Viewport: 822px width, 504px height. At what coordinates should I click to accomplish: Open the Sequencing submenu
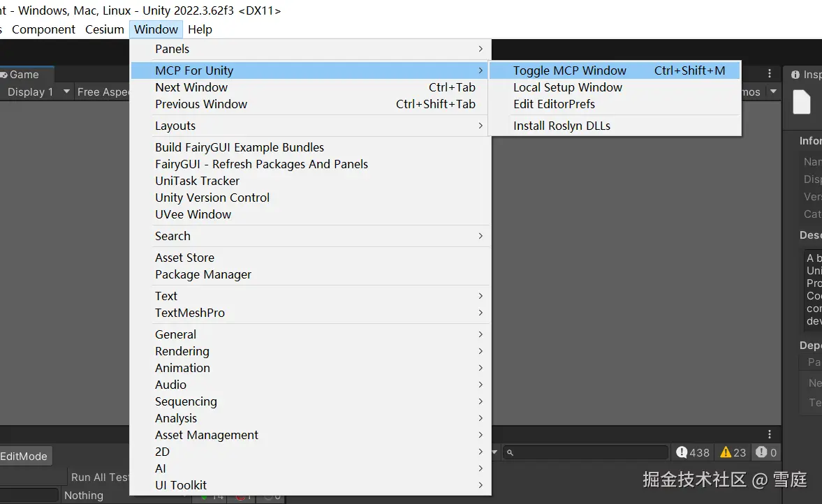[x=310, y=401]
